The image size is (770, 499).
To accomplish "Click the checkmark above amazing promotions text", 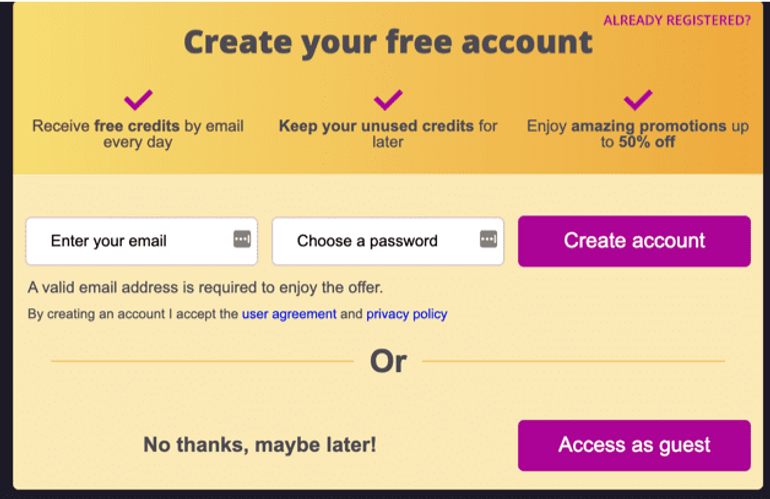I will [638, 100].
